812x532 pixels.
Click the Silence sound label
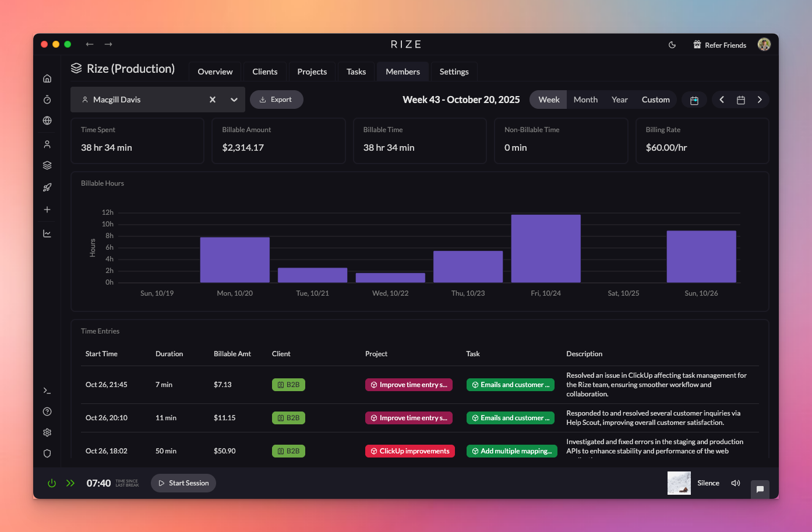tap(708, 483)
